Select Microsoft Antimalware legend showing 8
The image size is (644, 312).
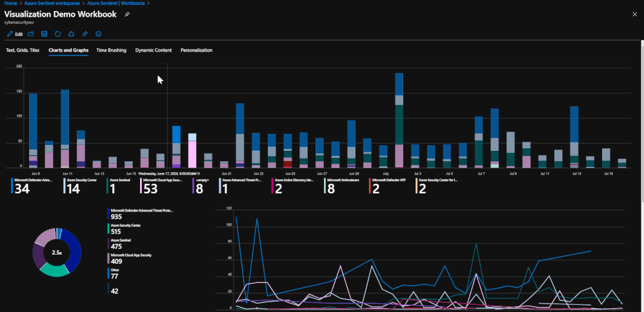tap(341, 186)
